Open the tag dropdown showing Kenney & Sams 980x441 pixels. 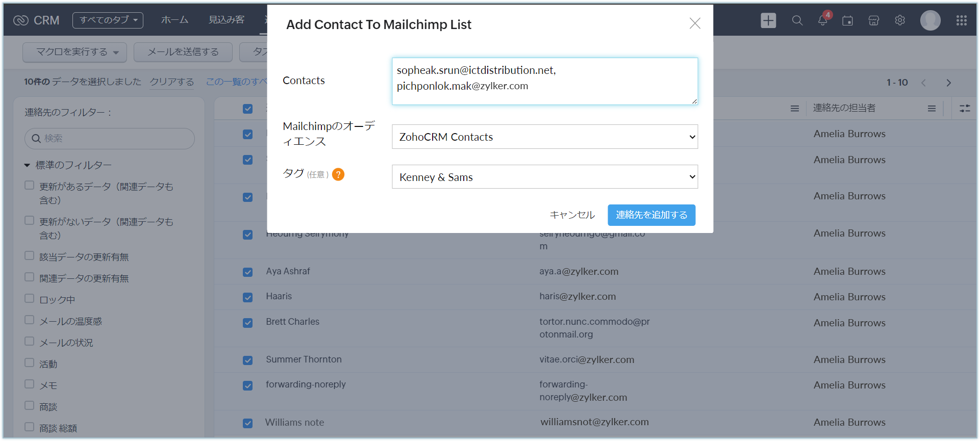pos(544,177)
